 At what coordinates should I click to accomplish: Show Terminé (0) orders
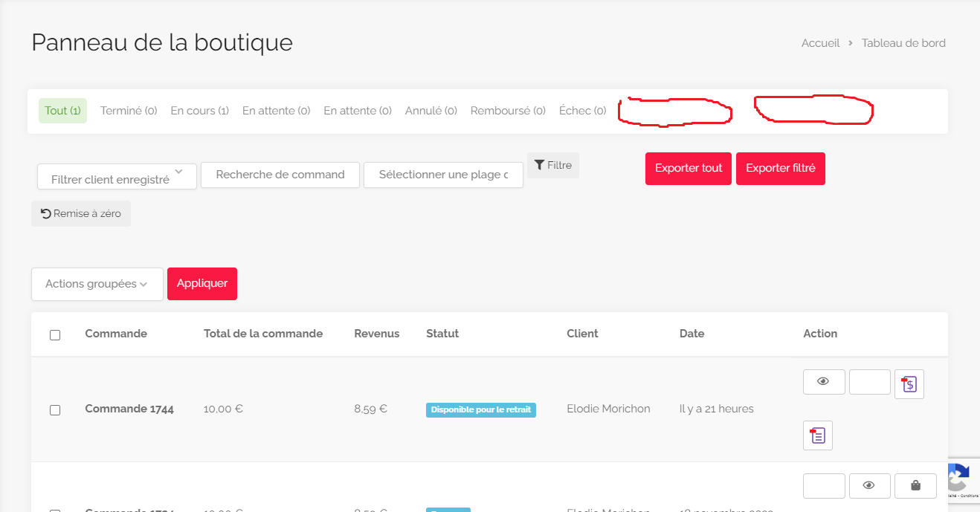point(129,111)
